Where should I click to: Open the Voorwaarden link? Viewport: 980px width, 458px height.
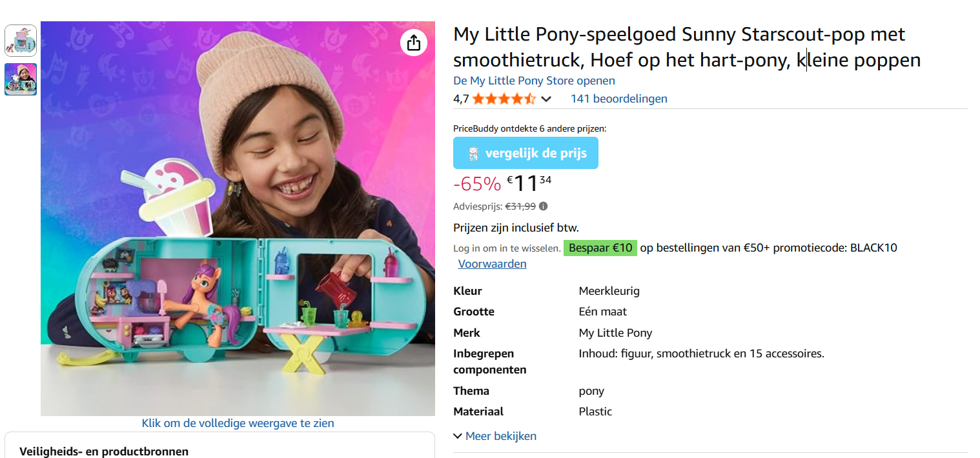point(492,264)
